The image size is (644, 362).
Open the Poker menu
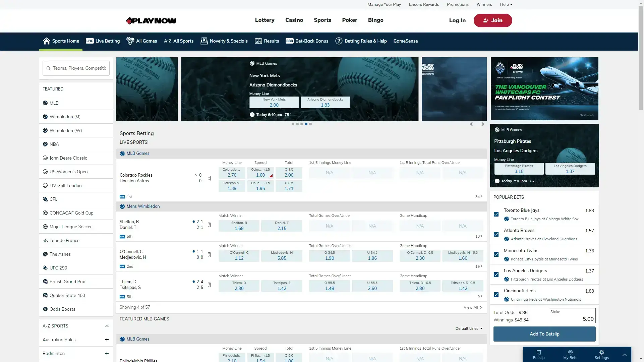tap(350, 20)
